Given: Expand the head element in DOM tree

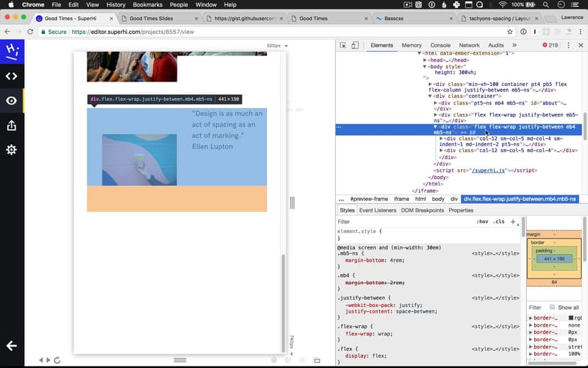Looking at the screenshot, I should coord(425,60).
